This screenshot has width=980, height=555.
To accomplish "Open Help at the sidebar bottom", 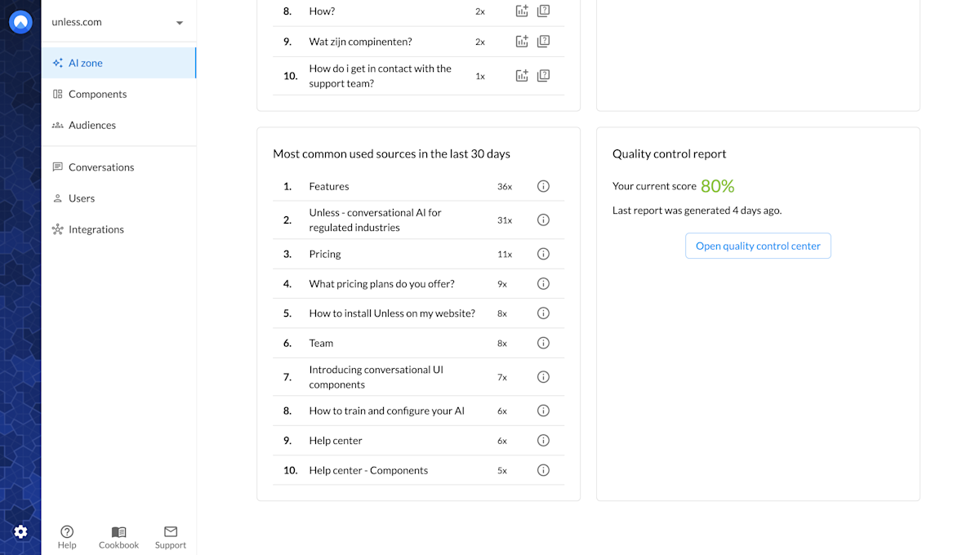I will [67, 537].
